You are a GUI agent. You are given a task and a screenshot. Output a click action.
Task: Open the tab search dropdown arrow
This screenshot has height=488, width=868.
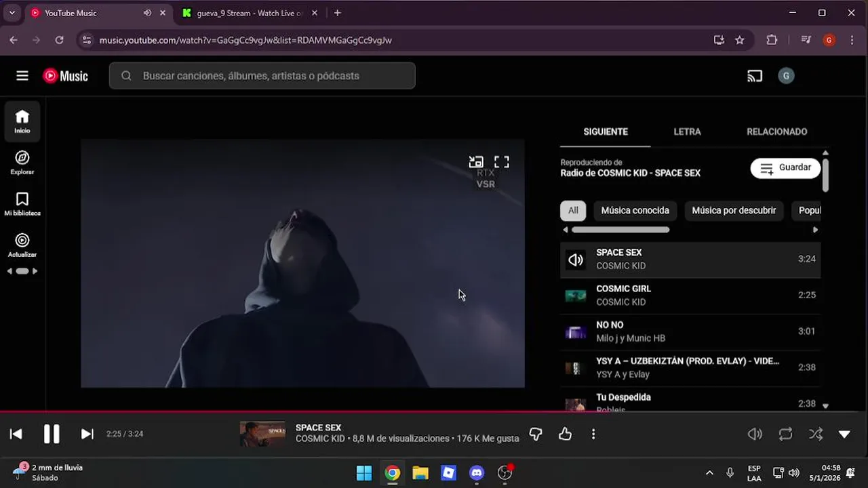click(12, 13)
